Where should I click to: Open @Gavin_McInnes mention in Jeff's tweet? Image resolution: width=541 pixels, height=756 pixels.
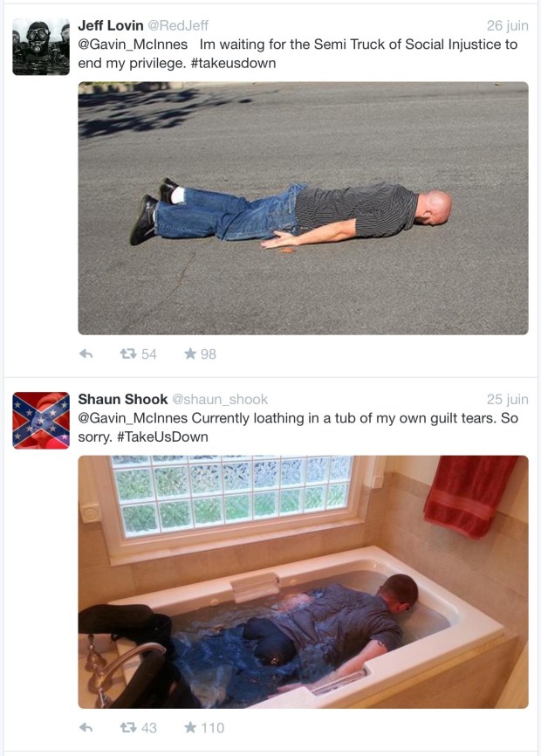133,45
